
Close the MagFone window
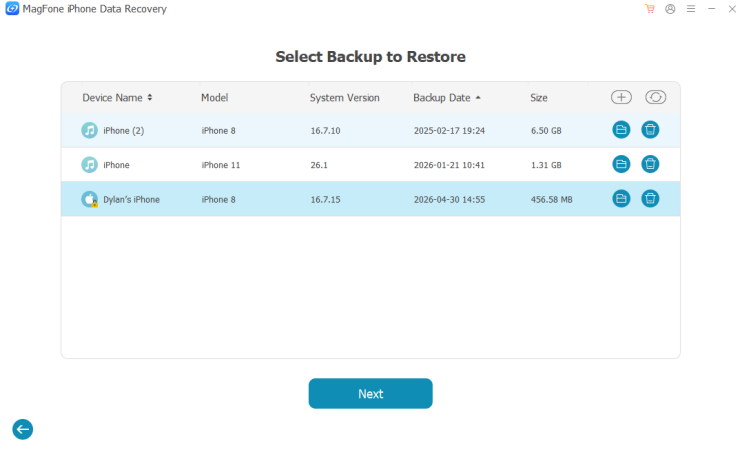tap(732, 9)
